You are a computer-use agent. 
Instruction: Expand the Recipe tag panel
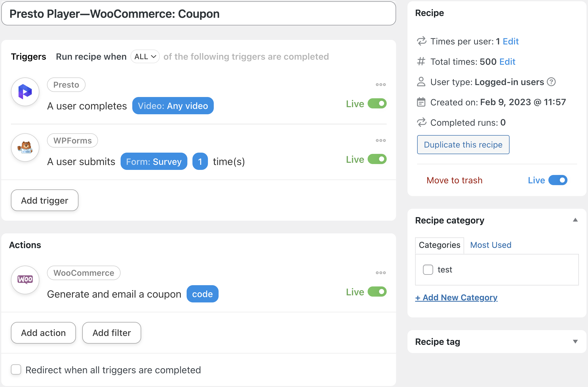click(x=575, y=342)
